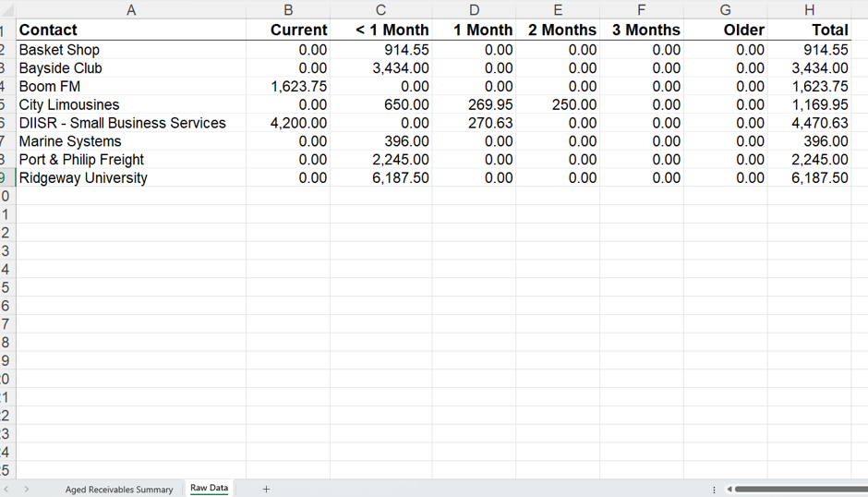This screenshot has height=497, width=868.
Task: Click Ridgeway University total 6,187.50
Action: tap(809, 178)
